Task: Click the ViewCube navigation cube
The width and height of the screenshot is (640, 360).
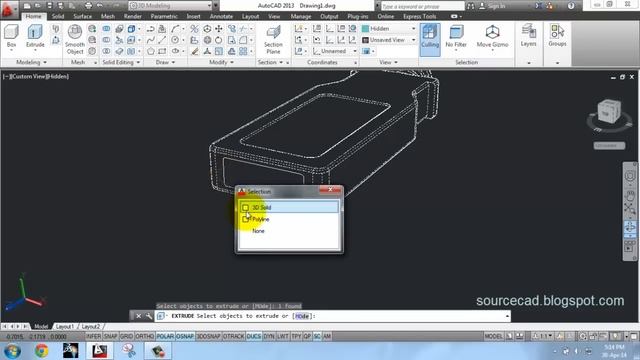Action: [609, 111]
